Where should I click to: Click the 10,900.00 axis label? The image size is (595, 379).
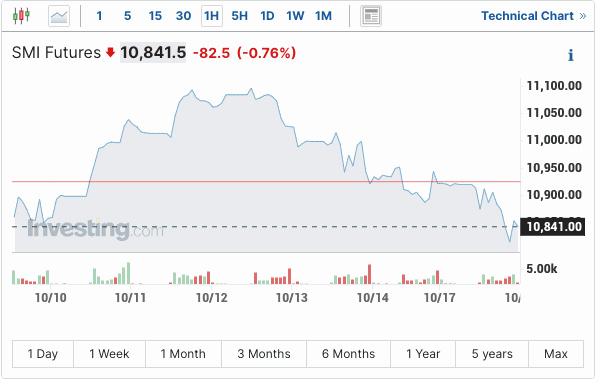554,195
